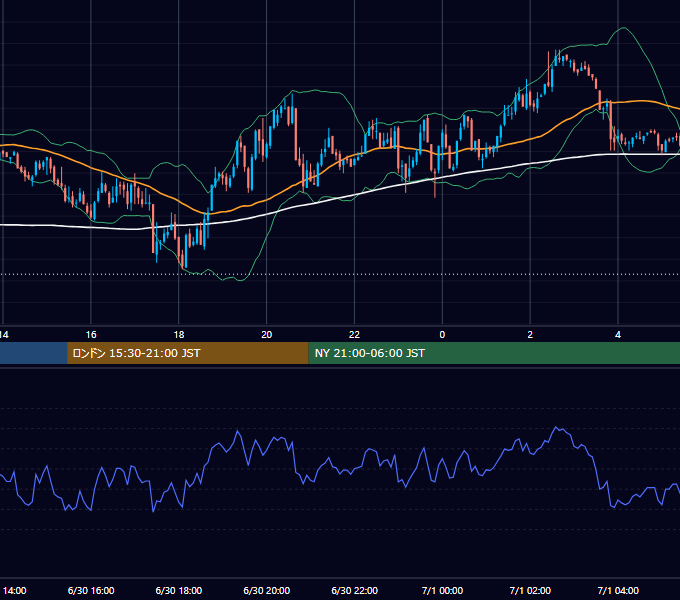Click the 7/1 02:00 date label
This screenshot has height=600, width=680.
pos(530,590)
